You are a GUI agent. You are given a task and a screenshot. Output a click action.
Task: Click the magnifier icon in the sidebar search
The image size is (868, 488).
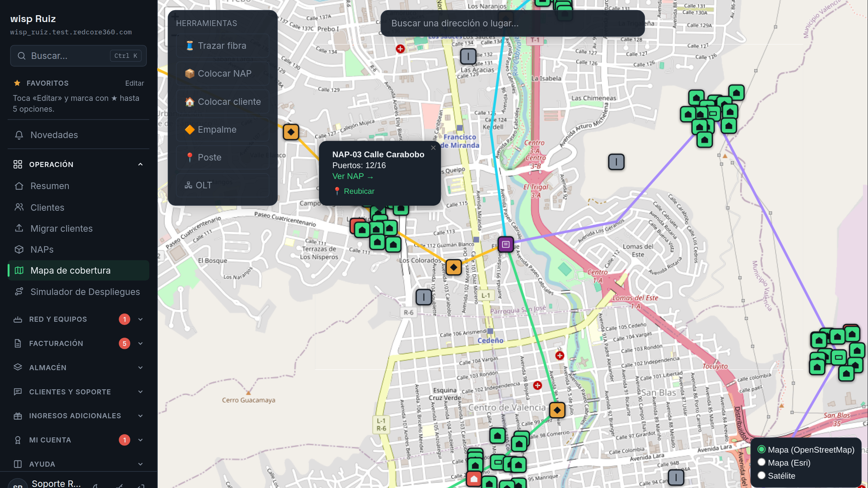[x=22, y=56]
